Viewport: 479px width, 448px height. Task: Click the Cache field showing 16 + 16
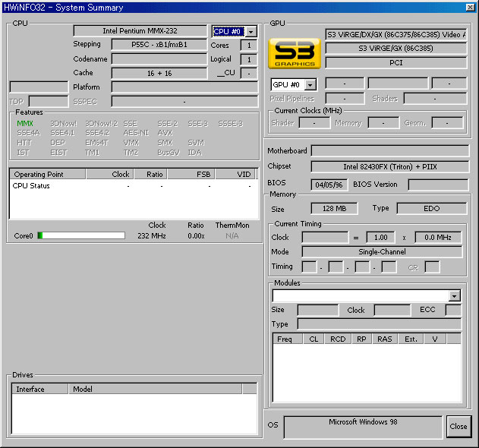point(159,74)
